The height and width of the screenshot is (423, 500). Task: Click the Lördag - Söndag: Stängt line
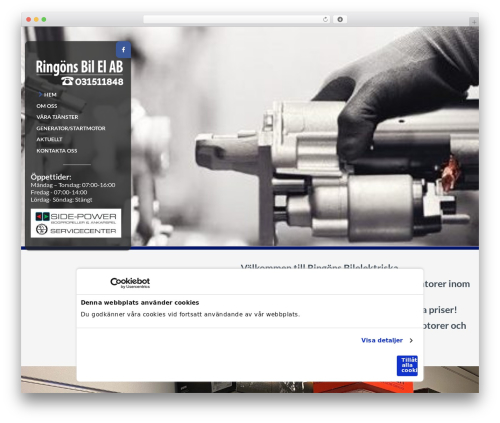pos(61,200)
